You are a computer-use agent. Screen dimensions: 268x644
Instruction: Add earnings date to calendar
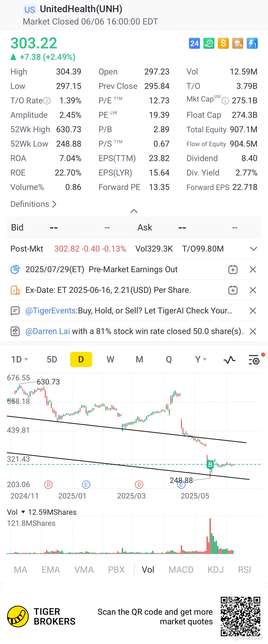(233, 269)
